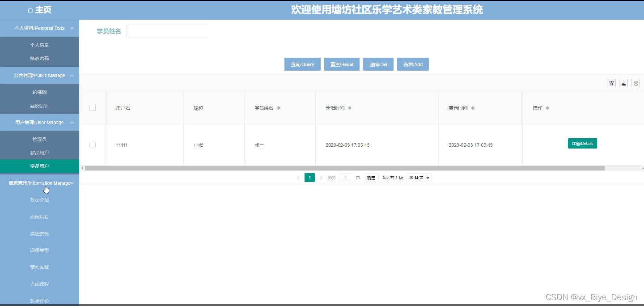Click the 共 1 条 total records text
This screenshot has height=306, width=644.
coord(392,178)
